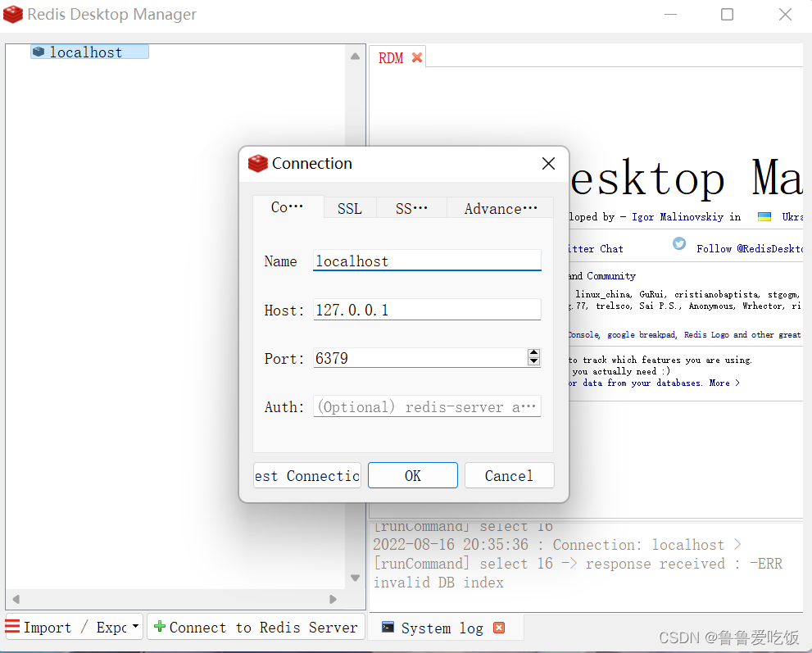Viewport: 812px width, 653px height.
Task: Click the More > link
Action: (x=724, y=383)
